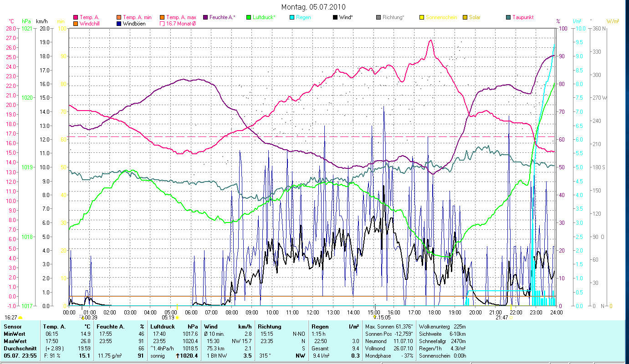Click the Luftdruck column header in table
This screenshot has height=364, width=629.
coord(163,327)
